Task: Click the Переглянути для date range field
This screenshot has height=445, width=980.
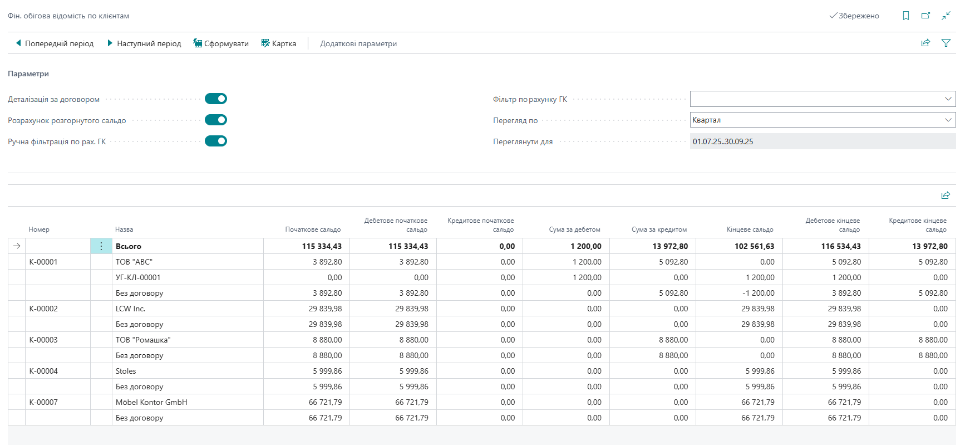Action: (x=822, y=141)
